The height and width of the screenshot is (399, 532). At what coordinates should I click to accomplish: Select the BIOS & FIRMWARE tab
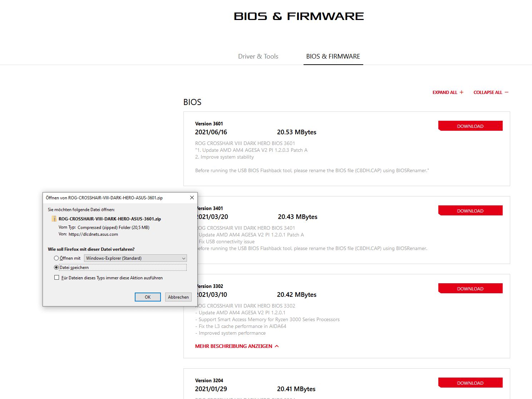[x=333, y=56]
